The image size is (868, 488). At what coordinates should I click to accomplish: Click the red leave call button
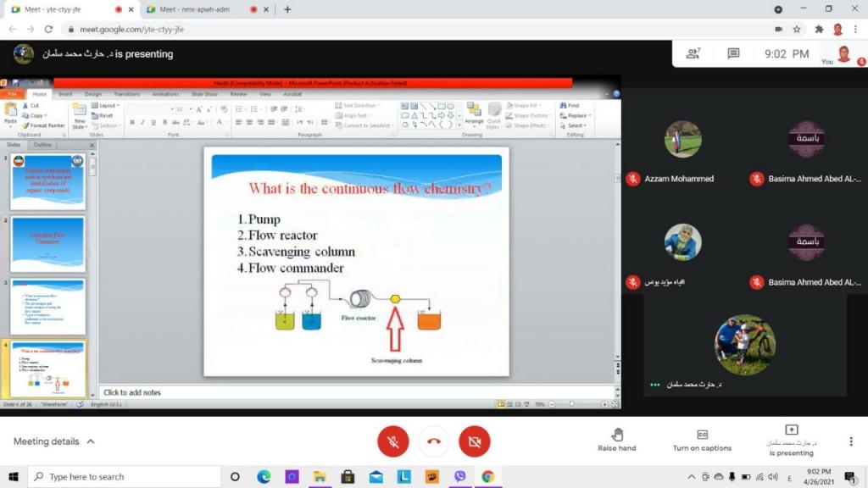coord(434,441)
